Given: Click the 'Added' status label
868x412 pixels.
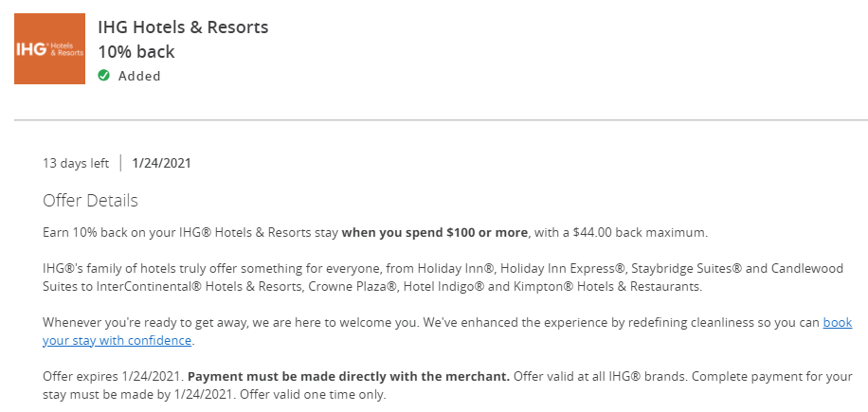Looking at the screenshot, I should [139, 76].
